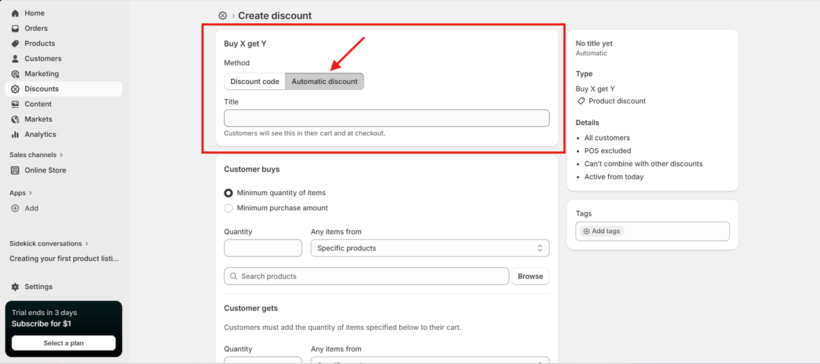Screen dimensions: 820x364
Task: Click the Search products field
Action: (366, 276)
